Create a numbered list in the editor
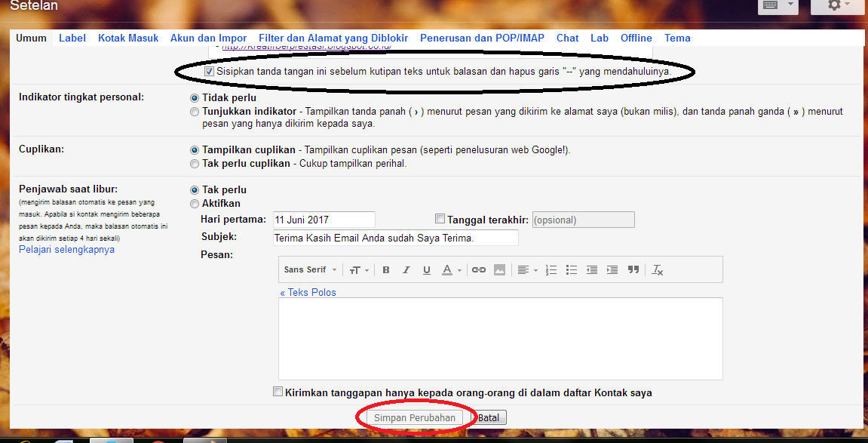Viewport: 868px width, 443px height. (x=551, y=269)
